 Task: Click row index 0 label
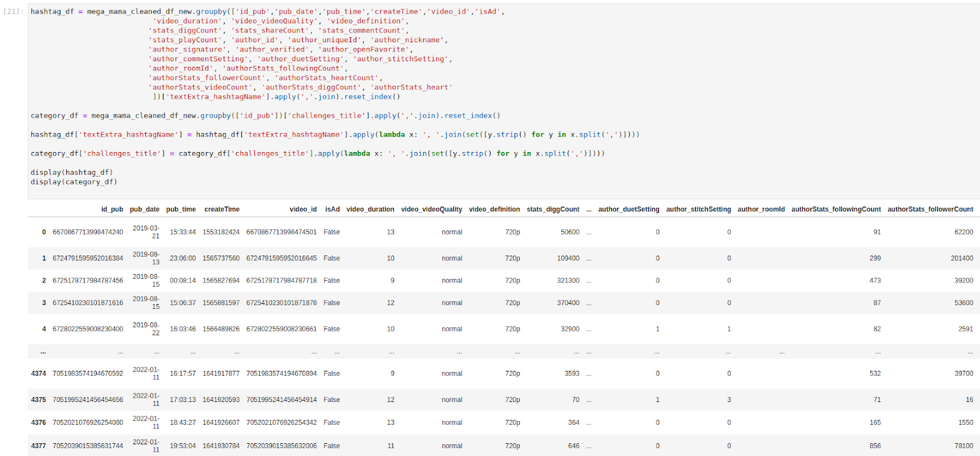click(44, 232)
